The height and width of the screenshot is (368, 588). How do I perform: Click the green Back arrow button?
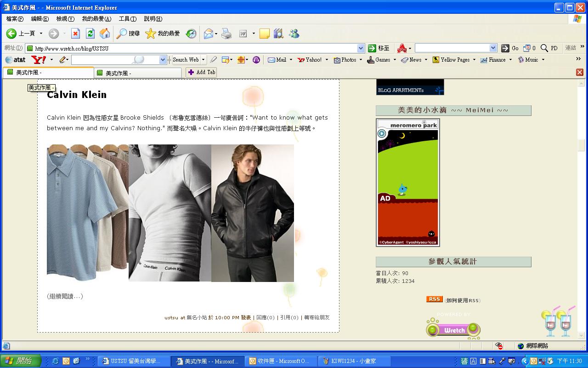pyautogui.click(x=11, y=34)
